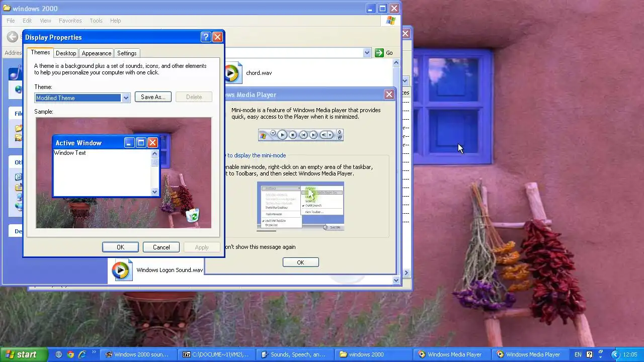This screenshot has height=362, width=644.
Task: Launch Internet Explorer from the quick launch bar
Action: coord(82,354)
